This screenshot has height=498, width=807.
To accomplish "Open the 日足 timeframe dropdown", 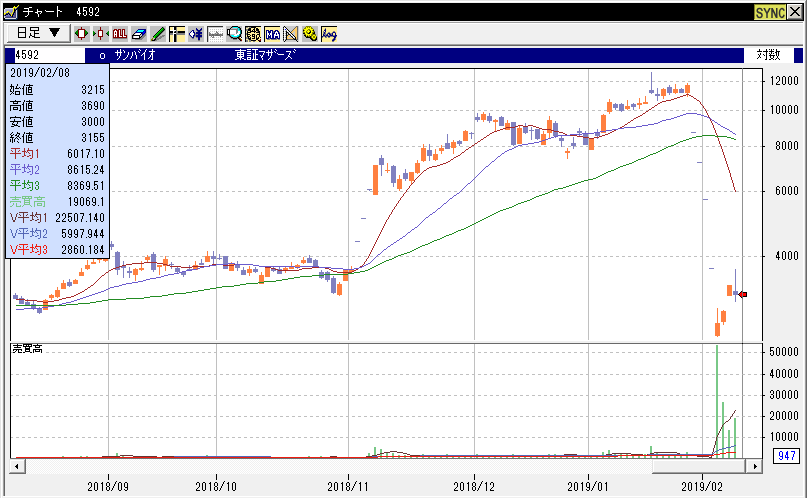I will click(x=38, y=33).
